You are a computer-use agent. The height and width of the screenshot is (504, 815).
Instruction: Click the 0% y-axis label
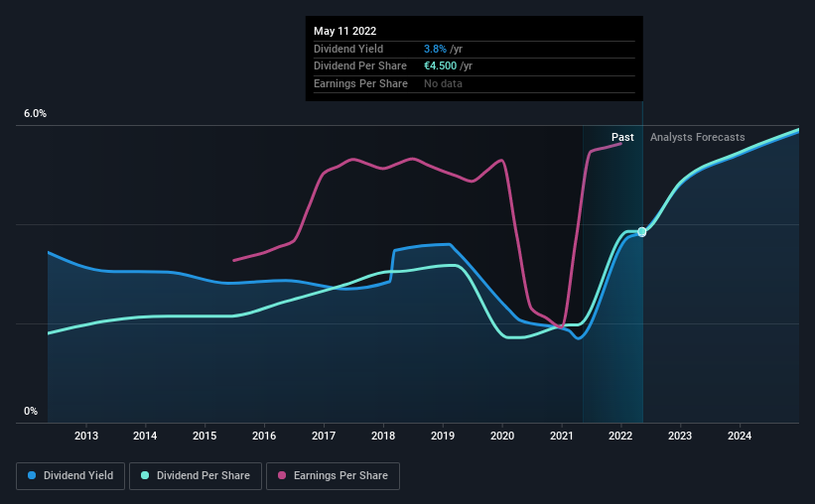(x=31, y=411)
